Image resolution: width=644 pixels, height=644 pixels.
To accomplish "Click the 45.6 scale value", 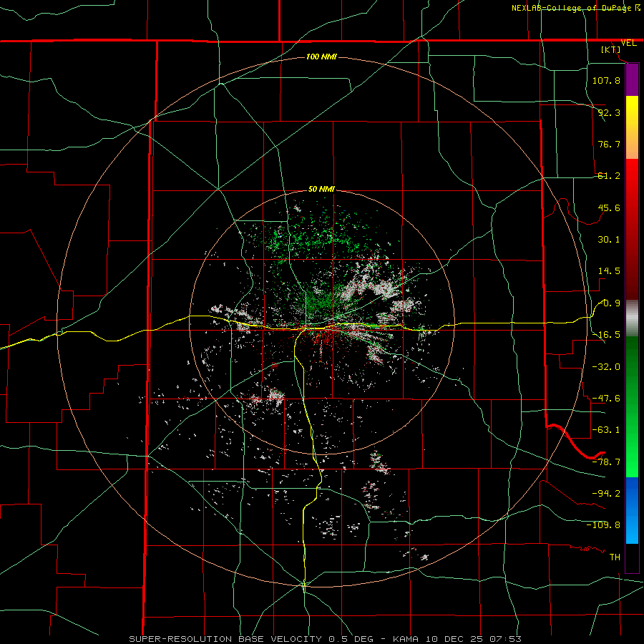I will click(609, 208).
